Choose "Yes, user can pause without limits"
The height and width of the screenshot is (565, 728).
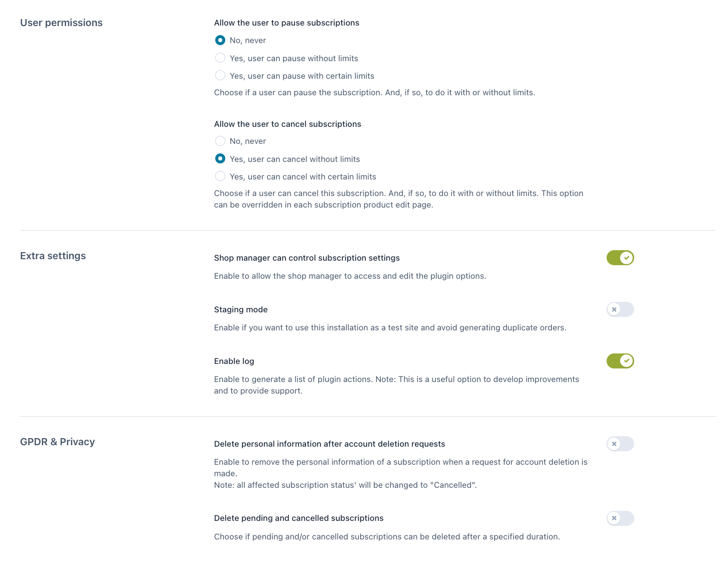[x=220, y=58]
